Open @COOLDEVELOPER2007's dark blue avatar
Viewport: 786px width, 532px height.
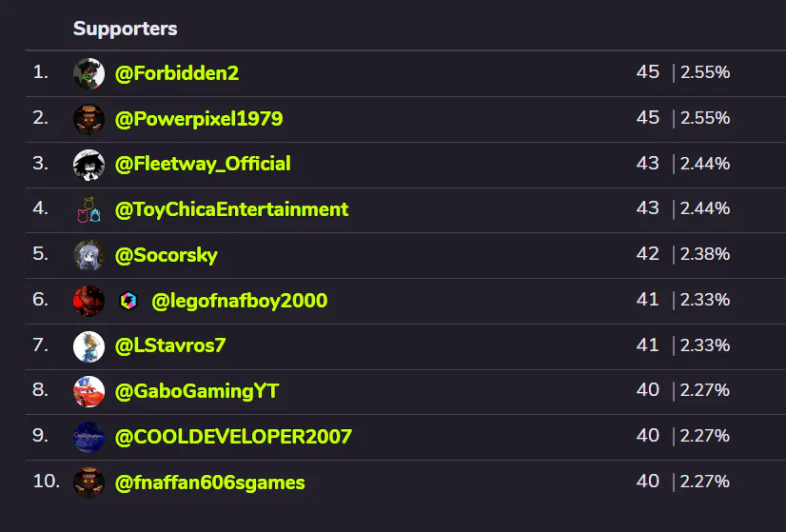tap(88, 437)
